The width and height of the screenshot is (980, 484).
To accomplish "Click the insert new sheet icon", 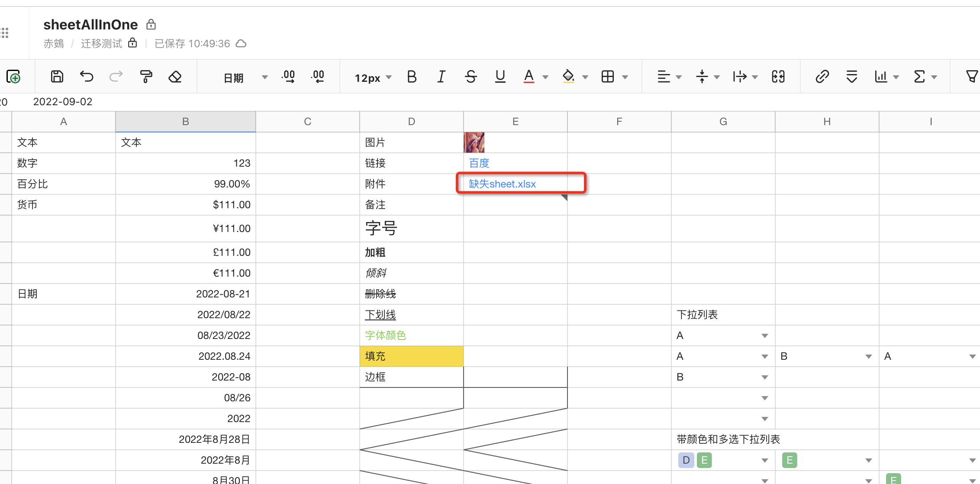I will click(13, 77).
